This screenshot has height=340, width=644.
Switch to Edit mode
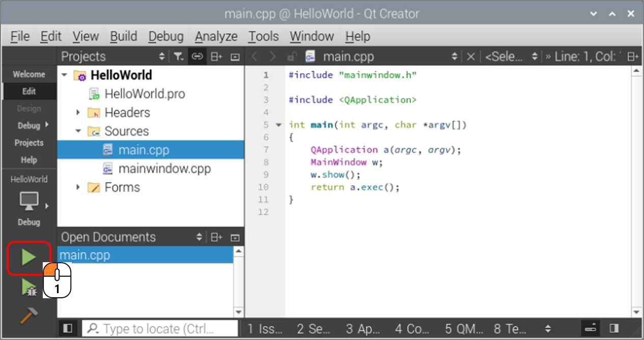[29, 92]
